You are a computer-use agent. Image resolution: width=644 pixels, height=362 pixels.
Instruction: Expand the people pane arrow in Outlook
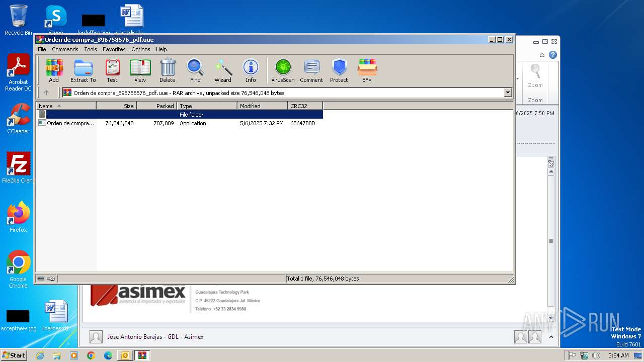(x=551, y=337)
